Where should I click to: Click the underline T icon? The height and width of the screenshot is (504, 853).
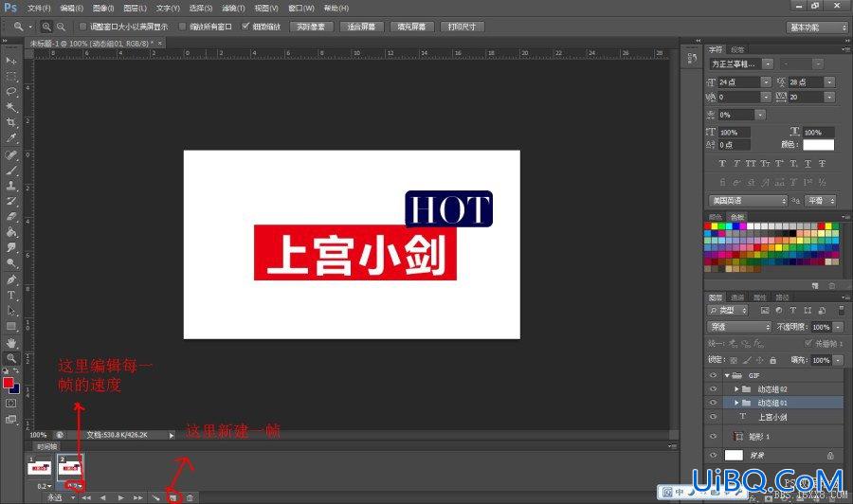(x=808, y=163)
